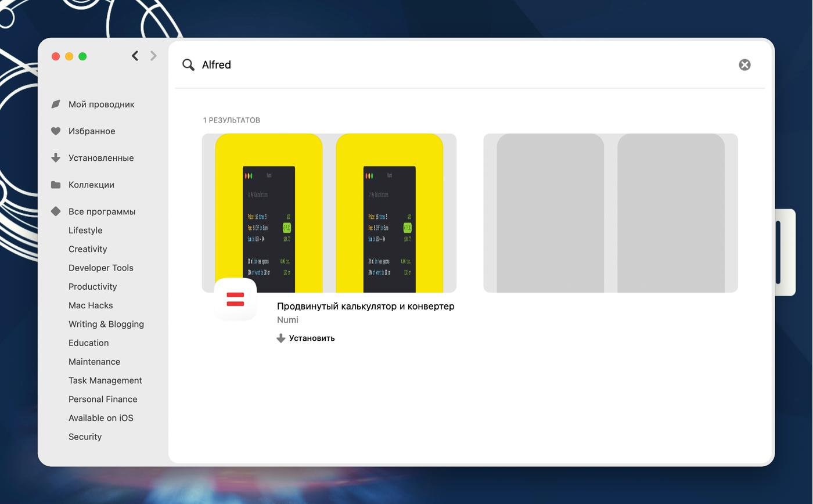Screen dimensions: 813x504
Task: Click the Alfred search input field
Action: coord(465,64)
